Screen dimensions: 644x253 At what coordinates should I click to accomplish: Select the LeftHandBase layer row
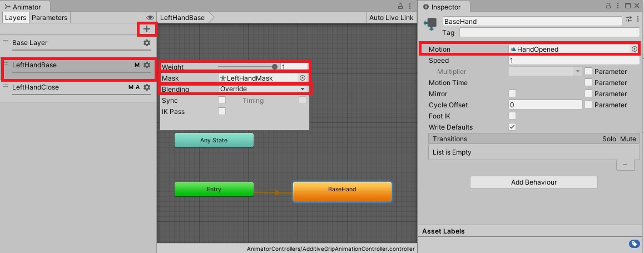click(78, 68)
